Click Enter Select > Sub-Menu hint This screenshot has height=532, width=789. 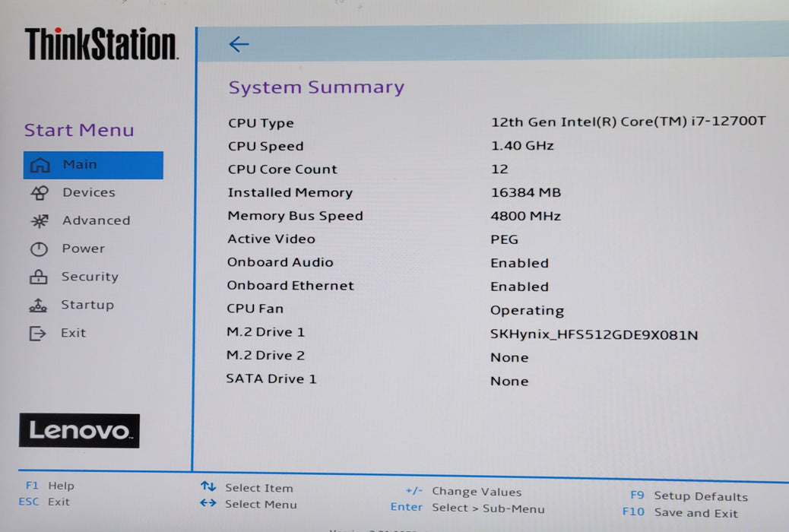(x=467, y=508)
